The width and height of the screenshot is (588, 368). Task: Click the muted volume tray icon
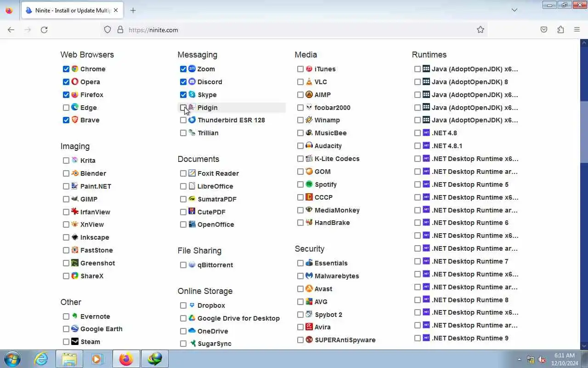pyautogui.click(x=542, y=359)
